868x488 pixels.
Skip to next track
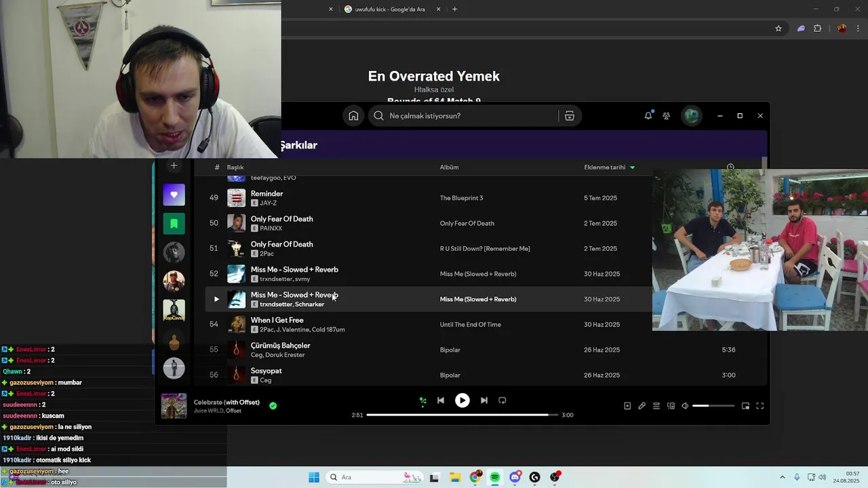(484, 401)
